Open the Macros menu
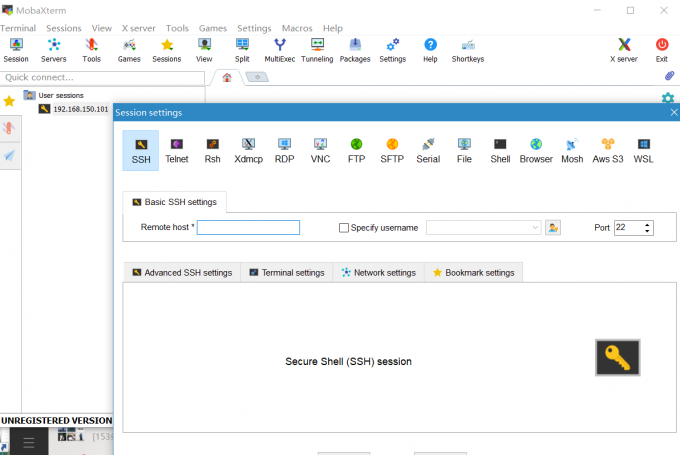Image resolution: width=680 pixels, height=455 pixels. (x=297, y=28)
